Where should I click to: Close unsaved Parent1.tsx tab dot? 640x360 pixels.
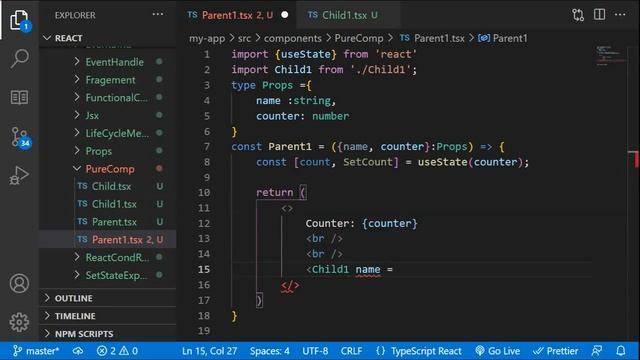tap(285, 15)
